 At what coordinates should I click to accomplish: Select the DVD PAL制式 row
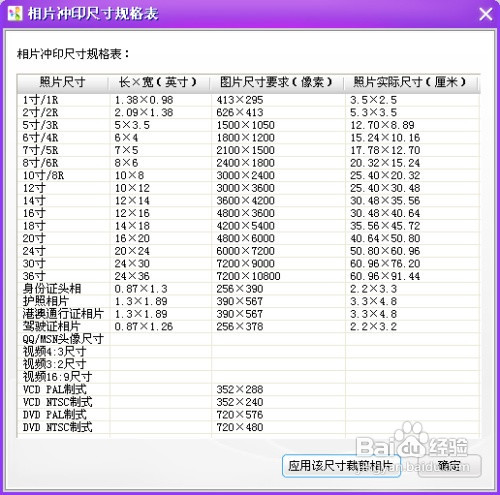click(248, 414)
